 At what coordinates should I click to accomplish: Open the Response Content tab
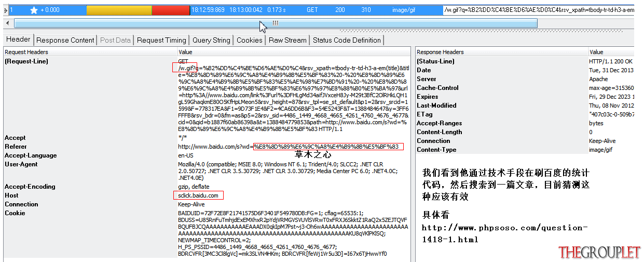point(65,40)
